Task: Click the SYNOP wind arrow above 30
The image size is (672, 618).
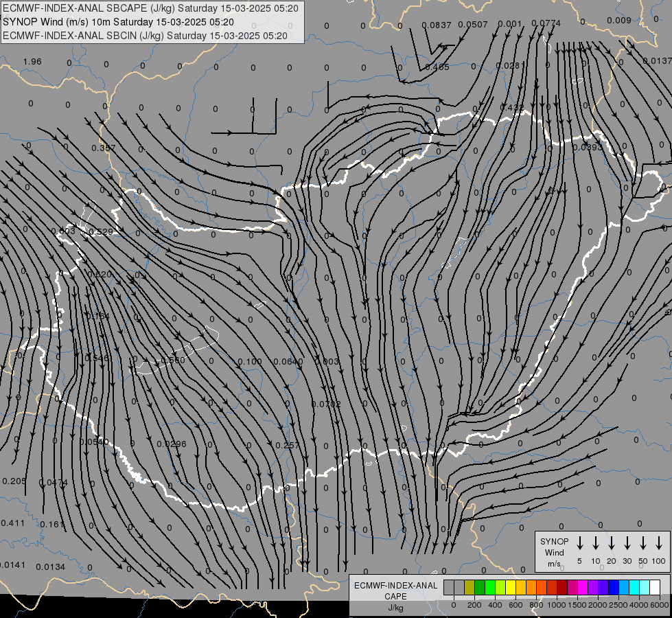Action: click(627, 542)
